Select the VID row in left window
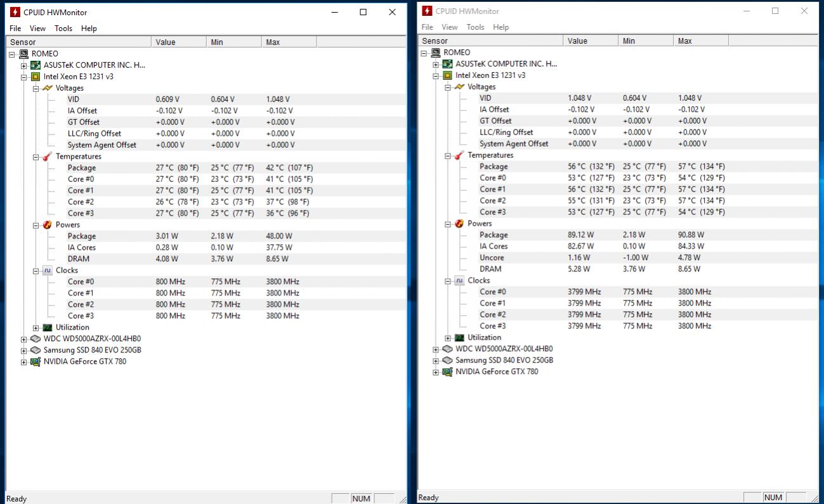This screenshot has width=824, height=504. [x=207, y=100]
